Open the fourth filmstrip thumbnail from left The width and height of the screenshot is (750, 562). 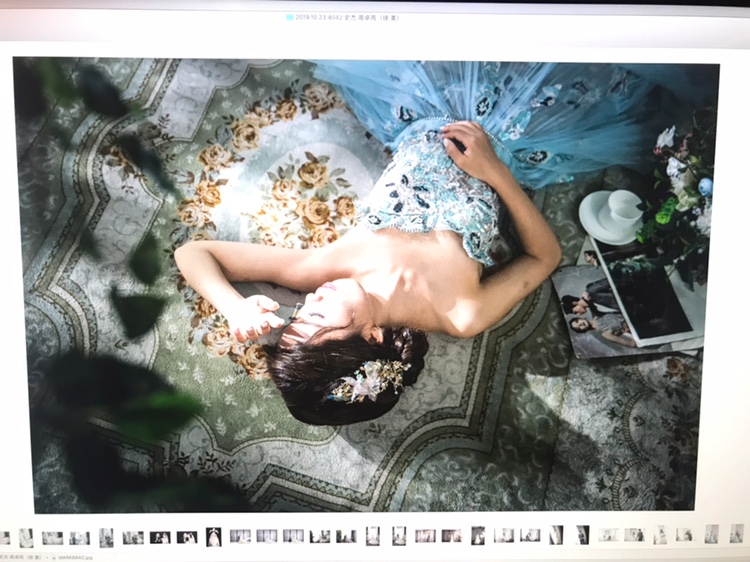(x=79, y=538)
